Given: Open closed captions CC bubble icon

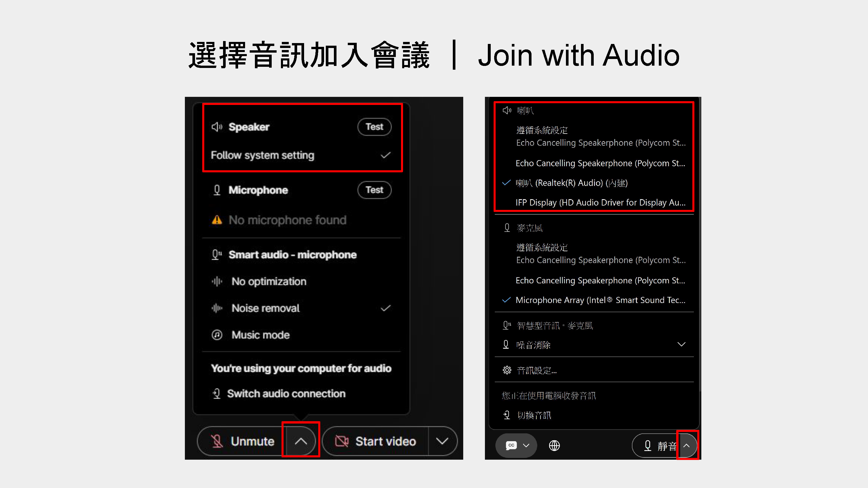Looking at the screenshot, I should click(x=511, y=446).
